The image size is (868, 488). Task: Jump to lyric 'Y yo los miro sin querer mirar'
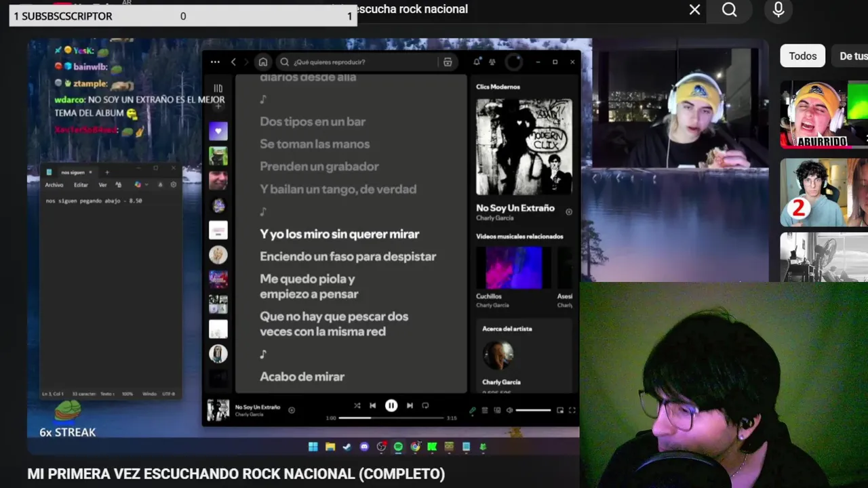[x=339, y=234]
